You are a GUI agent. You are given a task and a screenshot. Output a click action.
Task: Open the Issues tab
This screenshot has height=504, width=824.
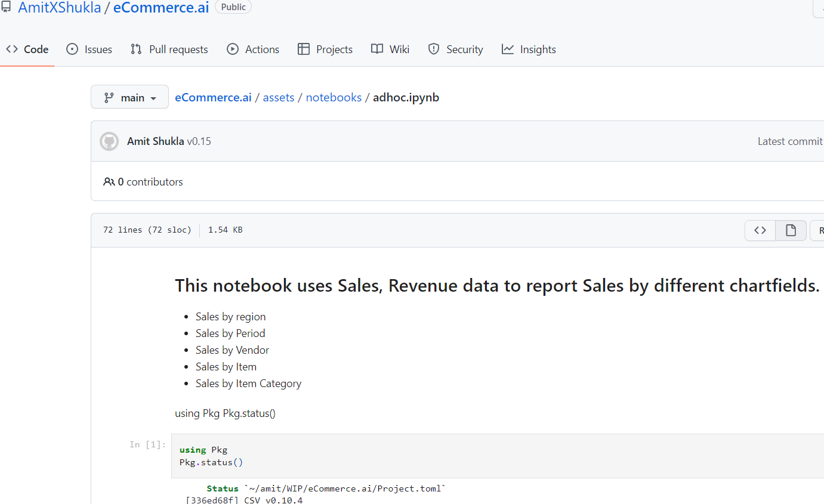tap(89, 50)
